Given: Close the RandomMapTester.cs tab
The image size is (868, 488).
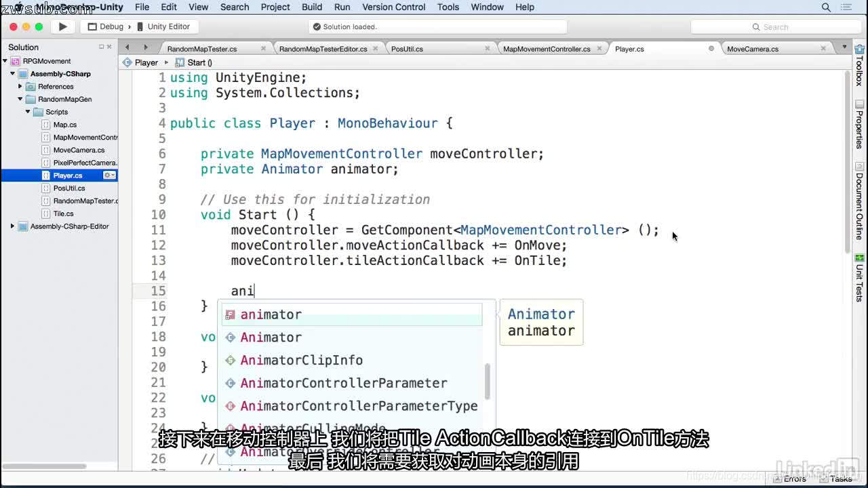Looking at the screenshot, I should pyautogui.click(x=263, y=49).
